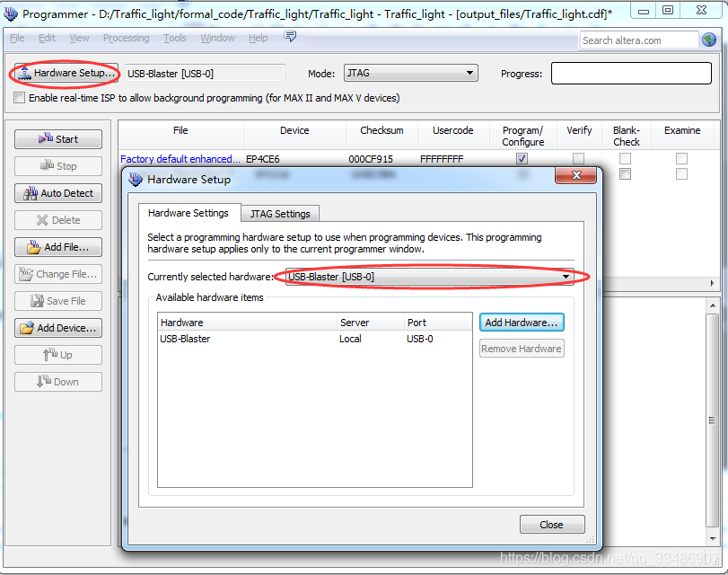Open the View menu
The width and height of the screenshot is (728, 575).
click(x=79, y=38)
